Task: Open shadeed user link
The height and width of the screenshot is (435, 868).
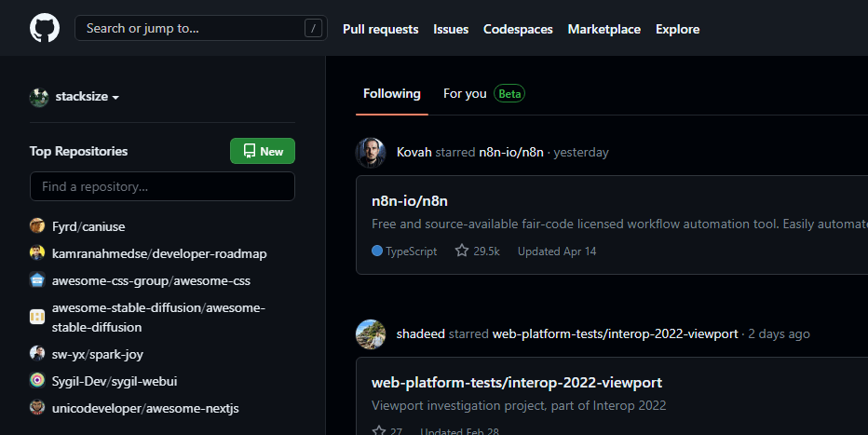Action: click(x=421, y=334)
